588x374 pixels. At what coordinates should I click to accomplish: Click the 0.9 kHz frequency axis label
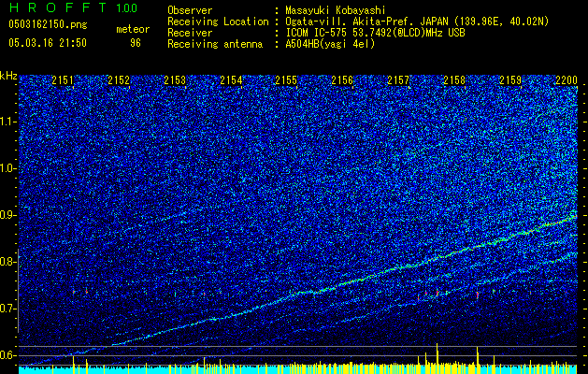pyautogui.click(x=8, y=215)
